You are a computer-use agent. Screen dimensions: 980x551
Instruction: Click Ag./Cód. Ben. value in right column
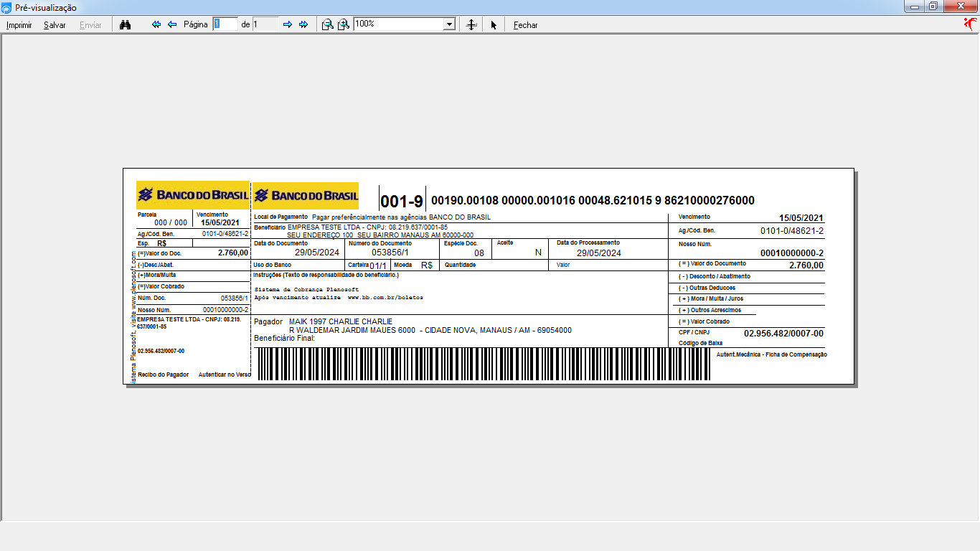(792, 231)
